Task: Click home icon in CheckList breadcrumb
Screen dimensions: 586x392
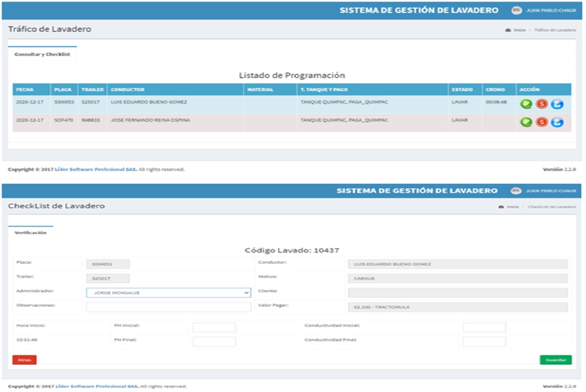Action: click(x=501, y=207)
